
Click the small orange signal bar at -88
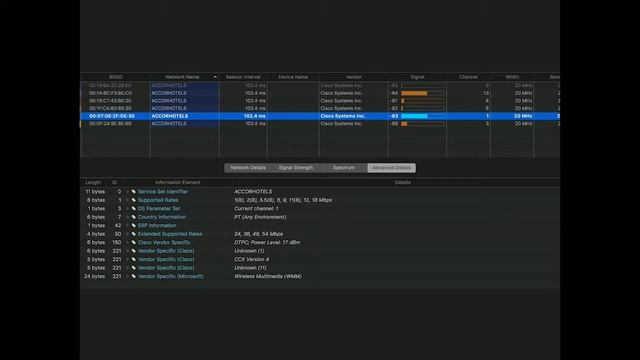(404, 124)
